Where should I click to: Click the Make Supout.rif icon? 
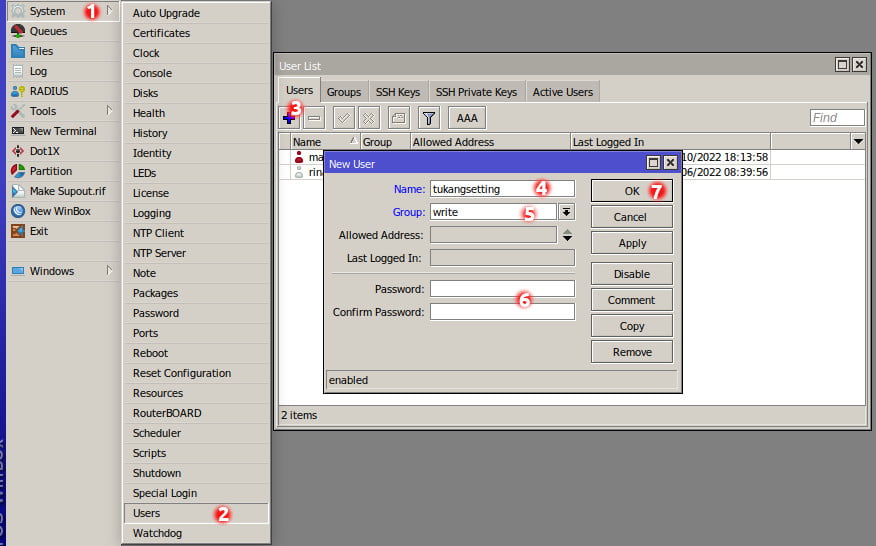(x=18, y=191)
